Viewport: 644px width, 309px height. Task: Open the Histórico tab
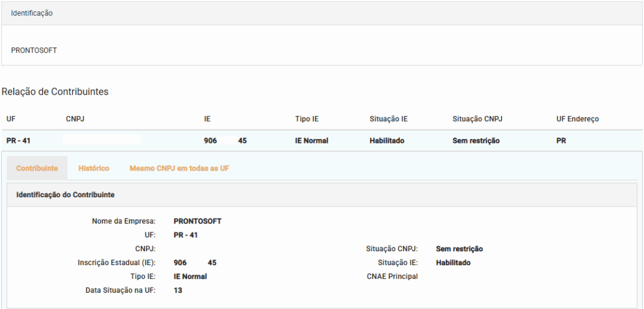[x=94, y=168]
